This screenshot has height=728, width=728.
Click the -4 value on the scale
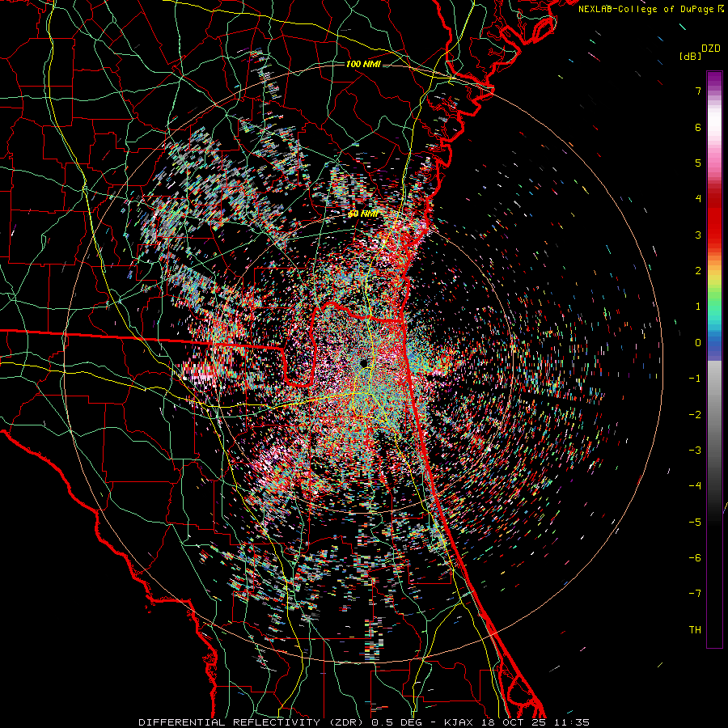click(695, 486)
